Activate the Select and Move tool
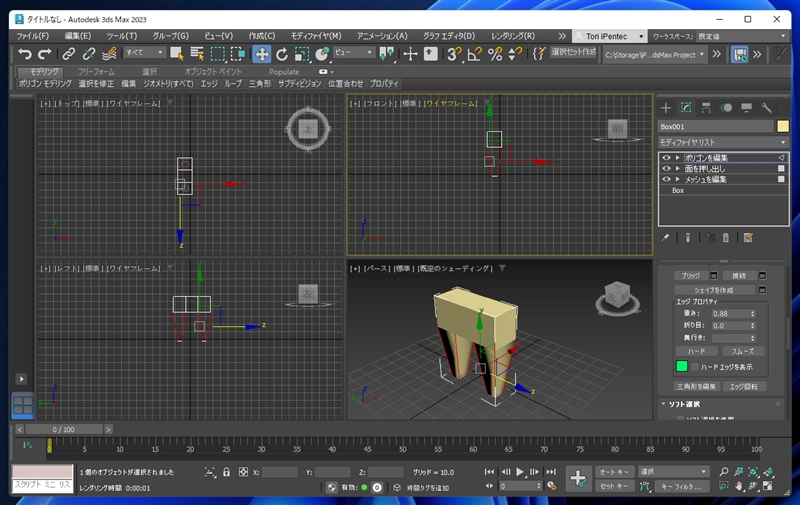 (262, 54)
